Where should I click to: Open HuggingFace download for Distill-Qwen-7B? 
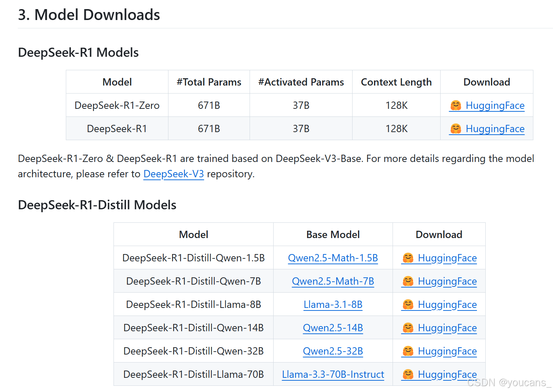tap(439, 281)
